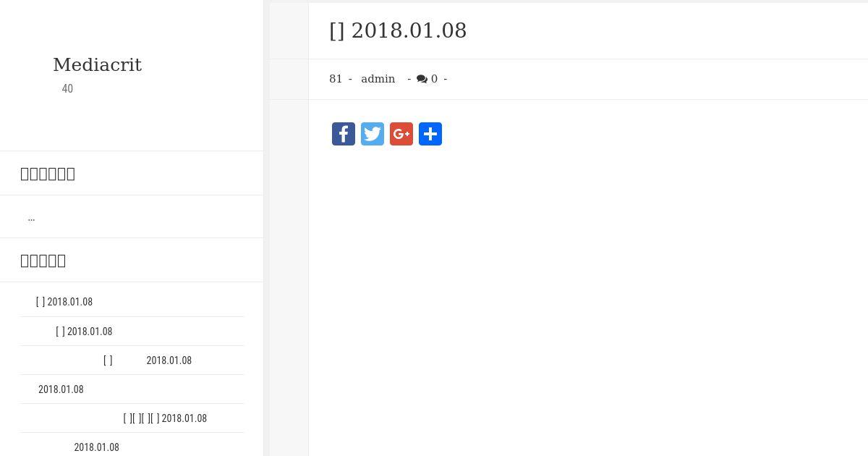This screenshot has width=868, height=456.
Task: Click the second sidebar widget heading
Action: coord(43,261)
